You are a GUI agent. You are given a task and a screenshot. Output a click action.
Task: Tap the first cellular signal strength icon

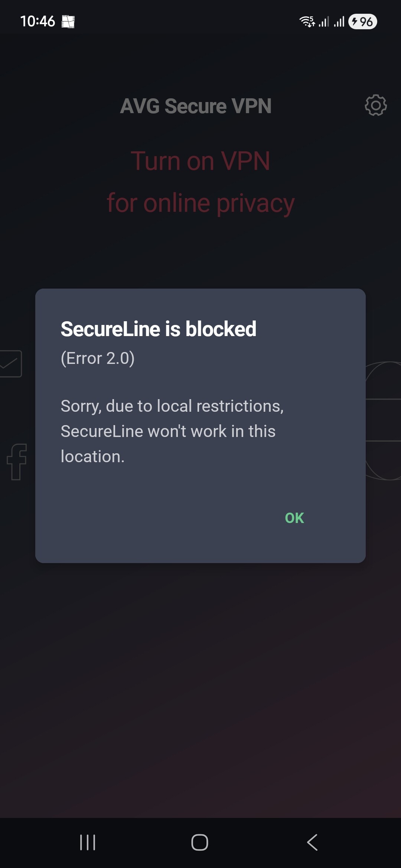click(x=324, y=22)
